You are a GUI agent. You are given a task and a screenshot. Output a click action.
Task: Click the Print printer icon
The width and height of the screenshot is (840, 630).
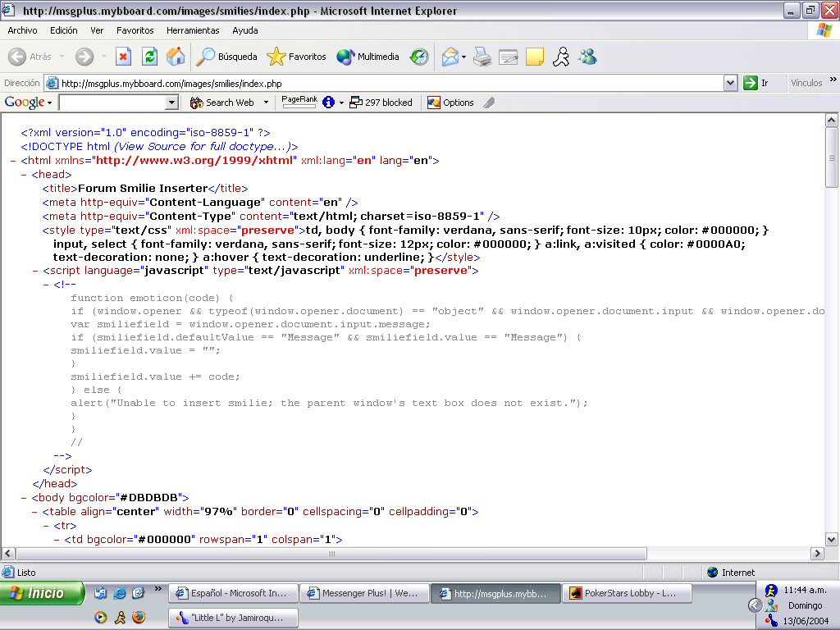tap(482, 57)
